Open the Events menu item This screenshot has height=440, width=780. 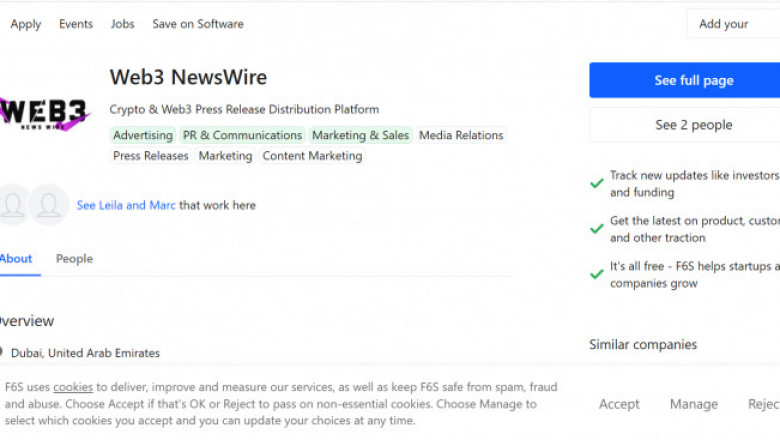click(x=76, y=24)
